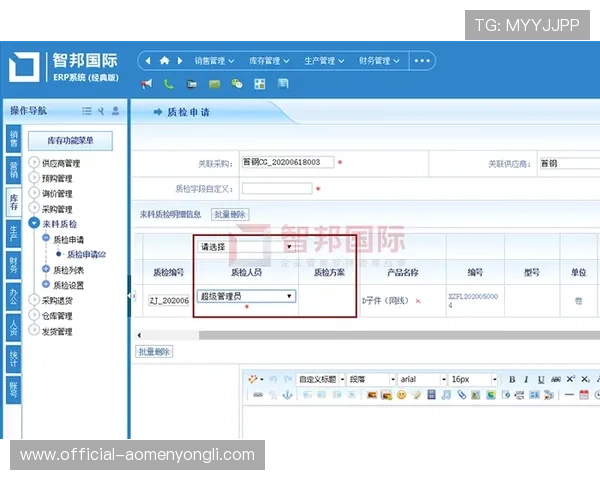
Task: Open 库存管理 dropdown menu
Action: click(269, 61)
